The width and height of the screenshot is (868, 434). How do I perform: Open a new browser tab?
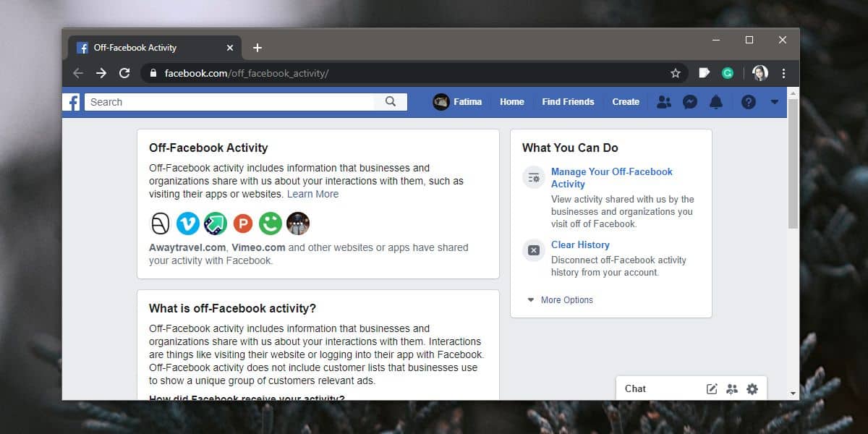click(258, 48)
